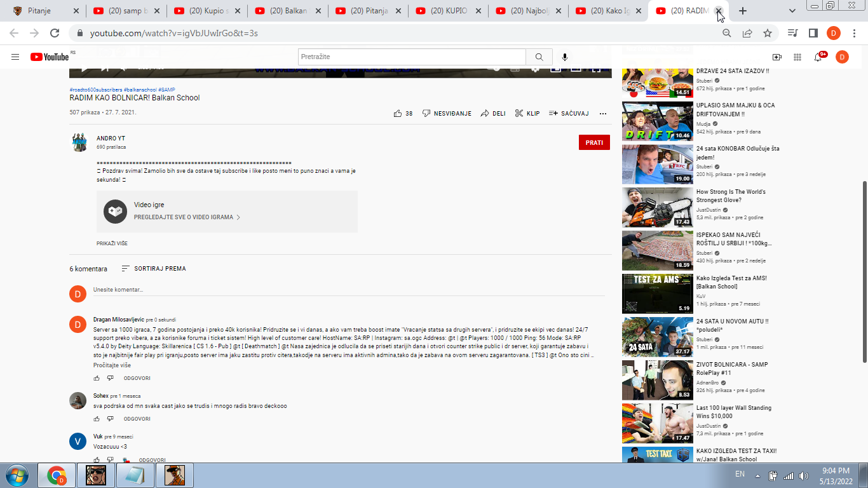Screen dimensions: 868x488
Task: Open How Strong Is World's Strongest Glove
Action: [731, 196]
